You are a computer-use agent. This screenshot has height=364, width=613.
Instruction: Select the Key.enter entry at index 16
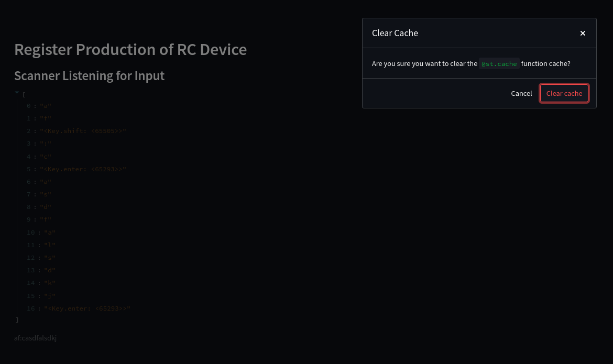coord(87,308)
